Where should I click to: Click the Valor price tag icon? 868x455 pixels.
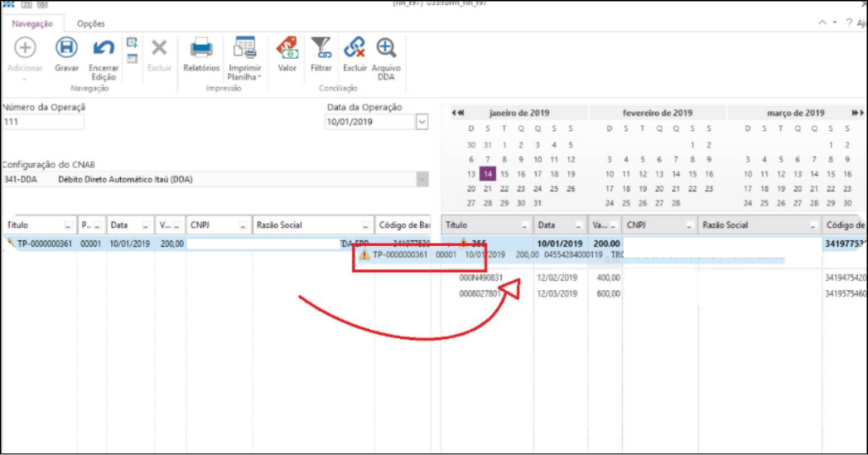(x=287, y=48)
